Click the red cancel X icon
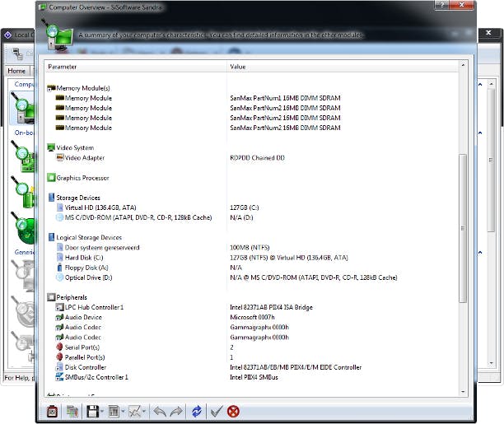This screenshot has height=424, width=504. [233, 412]
